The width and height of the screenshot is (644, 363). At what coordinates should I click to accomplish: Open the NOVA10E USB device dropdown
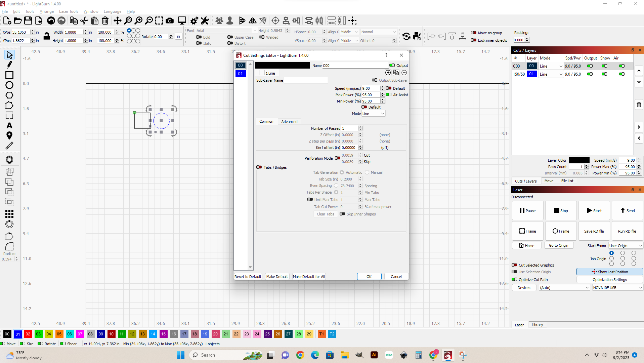point(617,287)
